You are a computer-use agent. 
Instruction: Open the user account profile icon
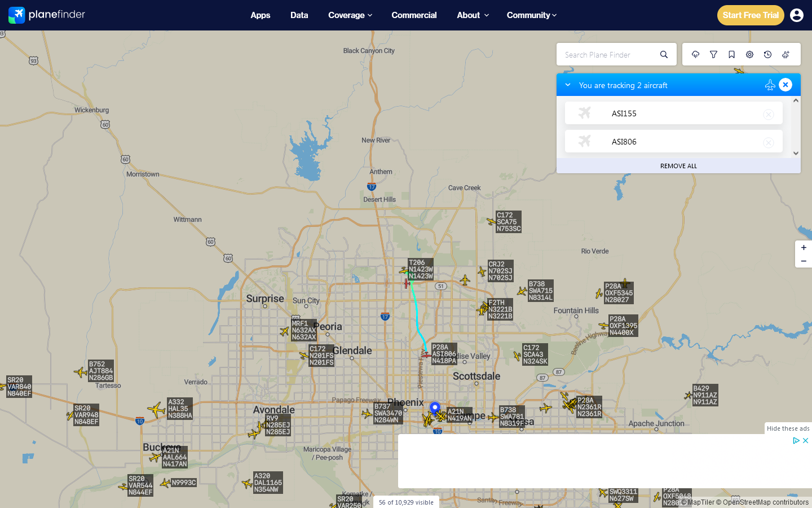click(797, 15)
